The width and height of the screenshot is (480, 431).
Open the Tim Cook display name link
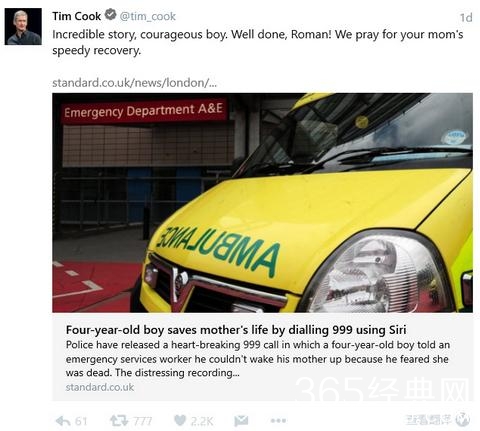tap(76, 16)
